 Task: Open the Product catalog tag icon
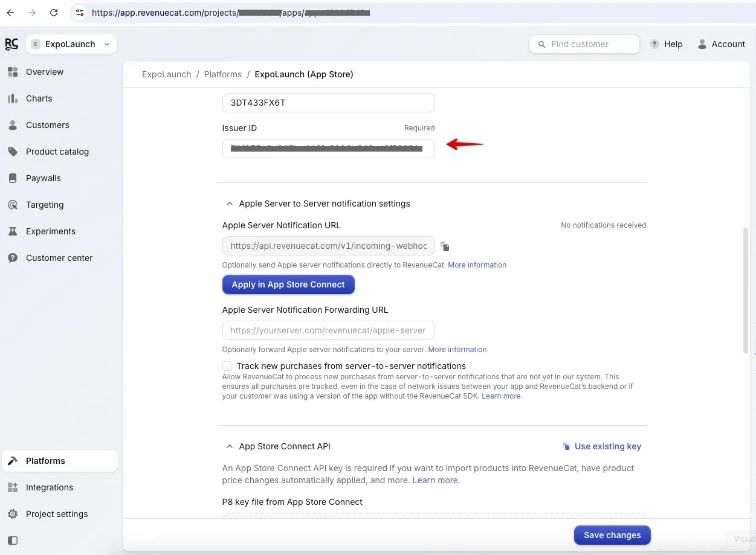[13, 152]
